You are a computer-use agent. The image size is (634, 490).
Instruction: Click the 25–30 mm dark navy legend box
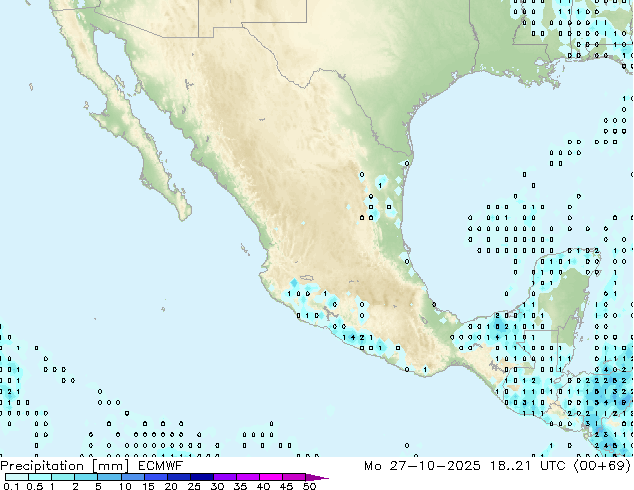tap(202, 477)
